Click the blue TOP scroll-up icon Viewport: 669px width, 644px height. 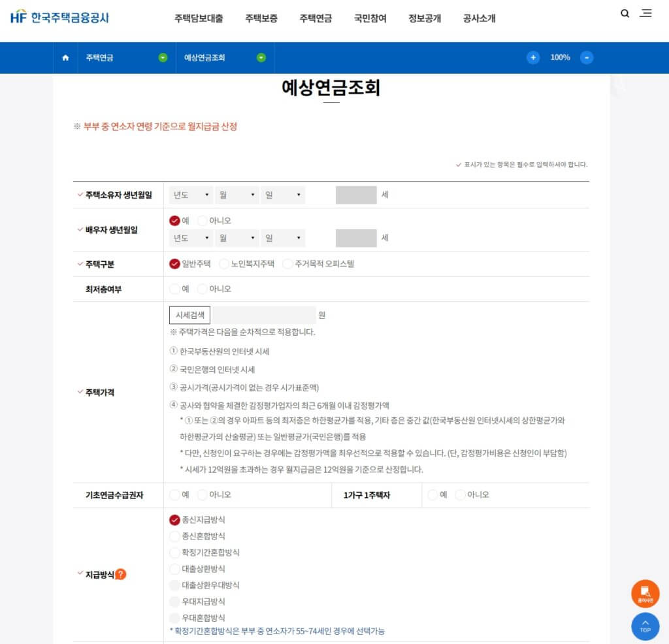click(x=645, y=626)
